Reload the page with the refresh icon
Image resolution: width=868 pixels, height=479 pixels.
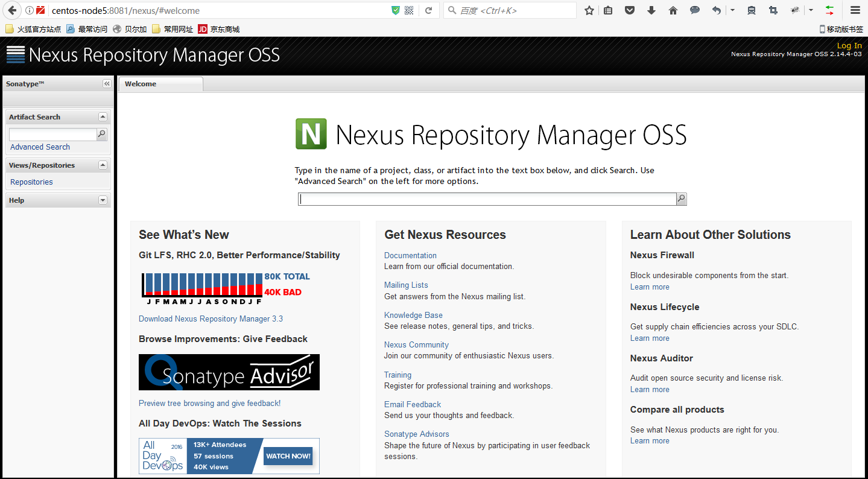pos(429,10)
